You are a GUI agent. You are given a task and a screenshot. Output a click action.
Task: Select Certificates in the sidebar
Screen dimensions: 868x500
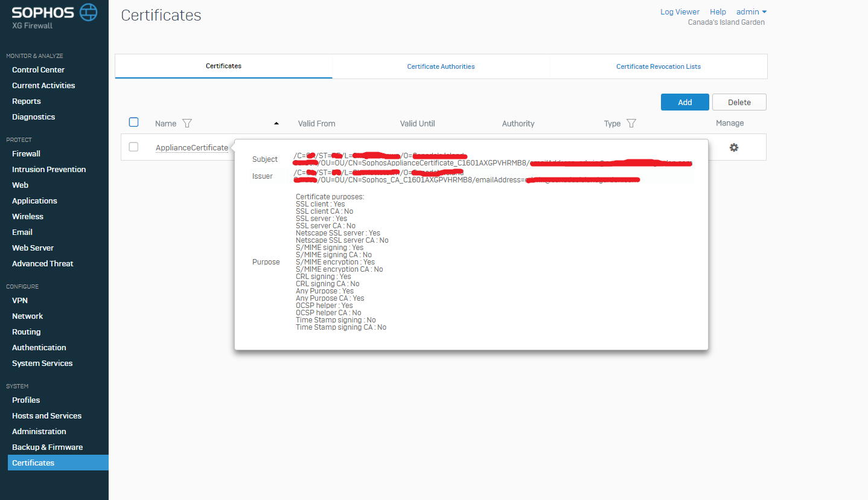(x=58, y=463)
